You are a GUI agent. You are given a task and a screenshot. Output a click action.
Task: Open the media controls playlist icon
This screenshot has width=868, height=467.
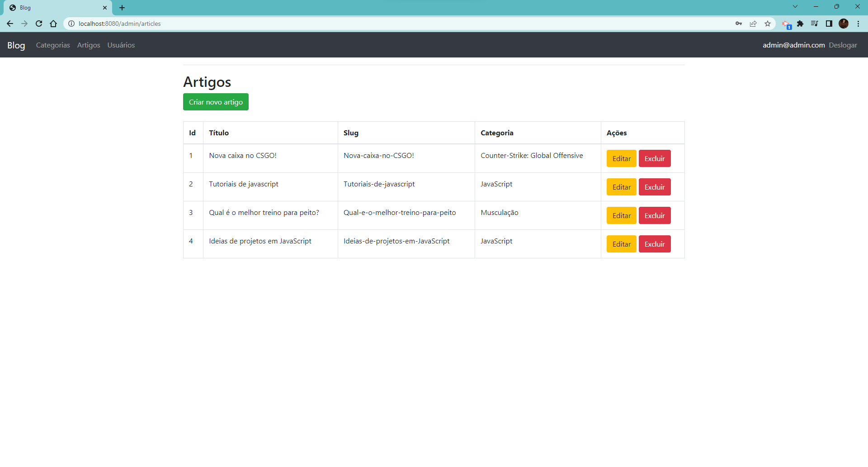pos(814,24)
